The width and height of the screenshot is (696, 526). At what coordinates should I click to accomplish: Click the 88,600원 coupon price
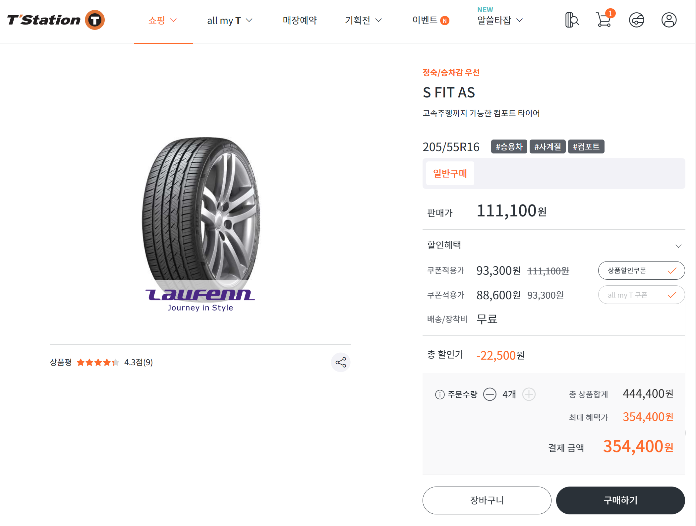498,295
